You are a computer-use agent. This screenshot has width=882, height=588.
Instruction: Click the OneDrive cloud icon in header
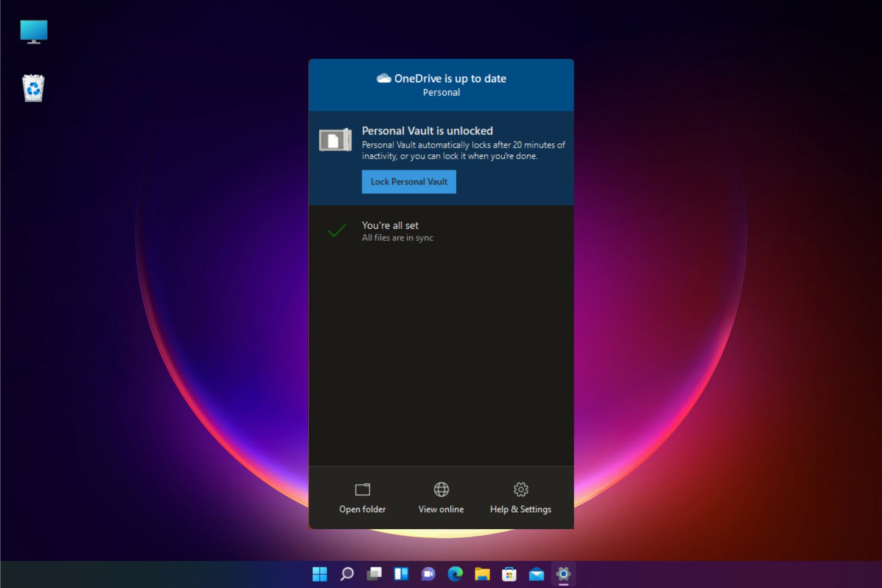384,79
